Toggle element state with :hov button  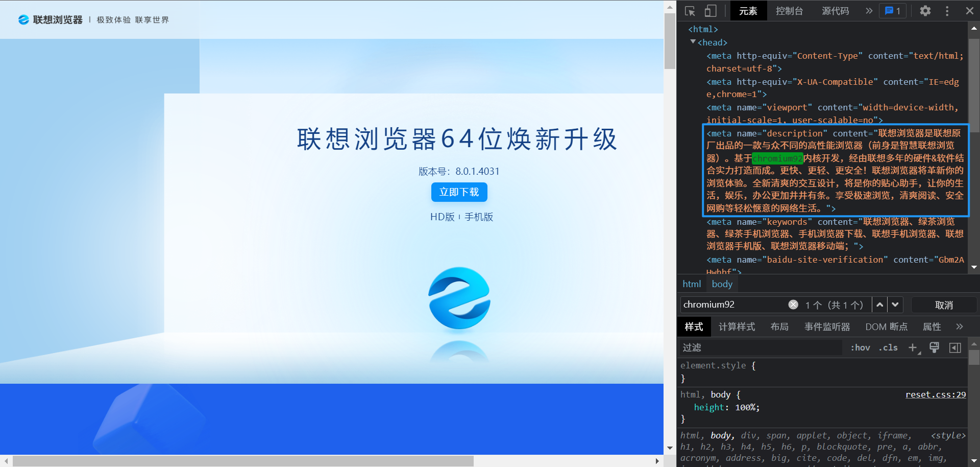[x=860, y=347]
